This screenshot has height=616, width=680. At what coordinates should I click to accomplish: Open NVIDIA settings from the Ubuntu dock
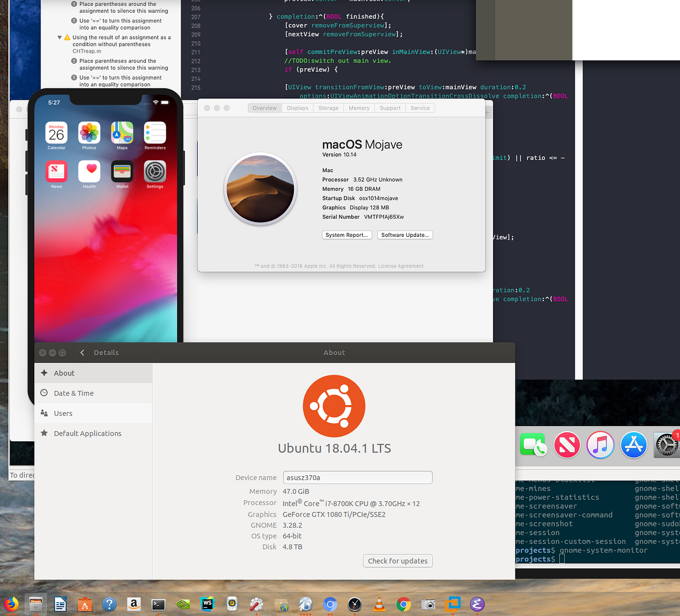tap(183, 604)
